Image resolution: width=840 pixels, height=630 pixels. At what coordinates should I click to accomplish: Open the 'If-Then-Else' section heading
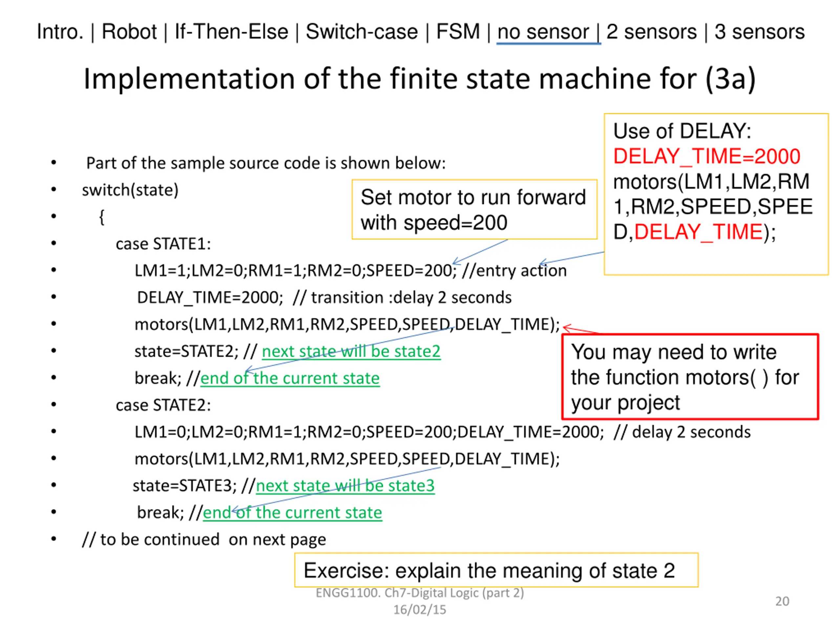coord(231,31)
